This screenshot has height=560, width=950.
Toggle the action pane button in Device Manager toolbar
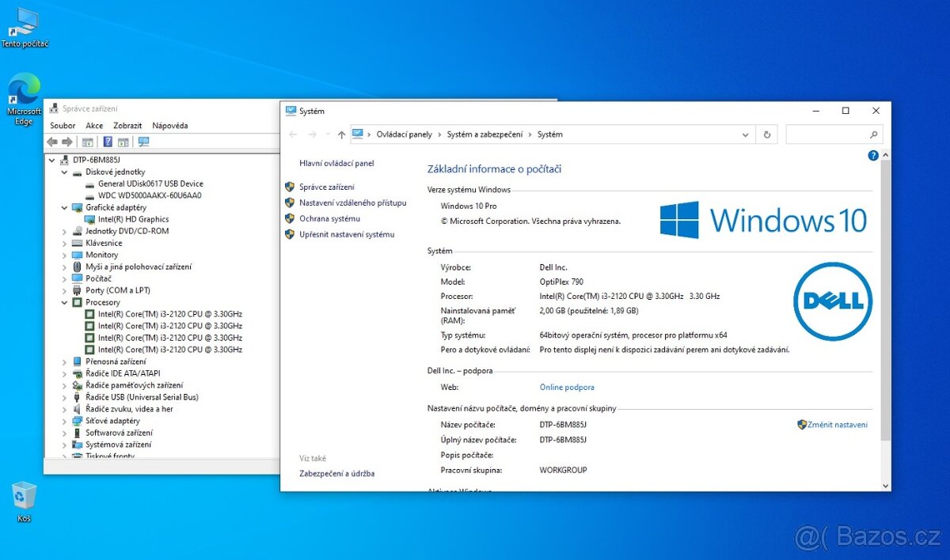coord(123,142)
